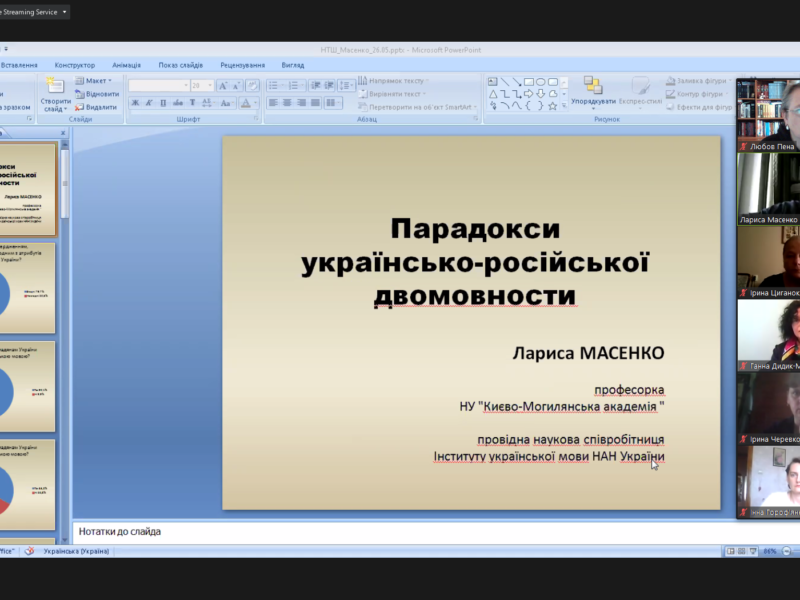Toggle center text alignment
The image size is (800, 600).
286,103
